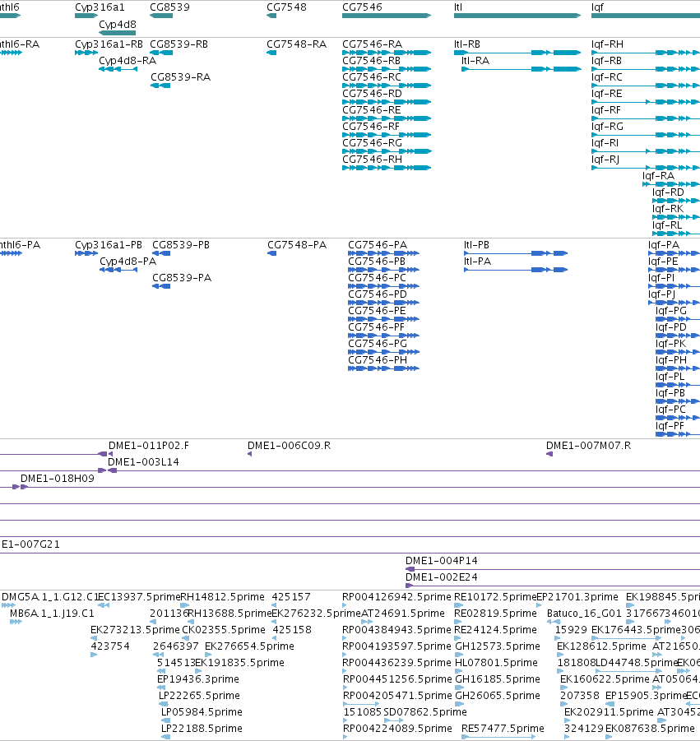The width and height of the screenshot is (700, 741).
Task: Click the lqf-RL transcript label
Action: (x=667, y=225)
